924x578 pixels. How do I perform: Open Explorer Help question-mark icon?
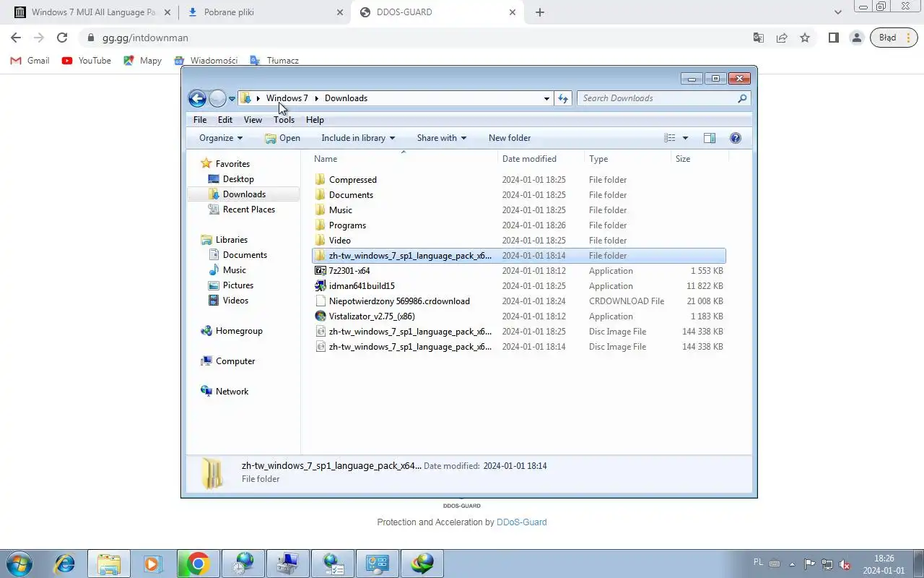pyautogui.click(x=736, y=138)
